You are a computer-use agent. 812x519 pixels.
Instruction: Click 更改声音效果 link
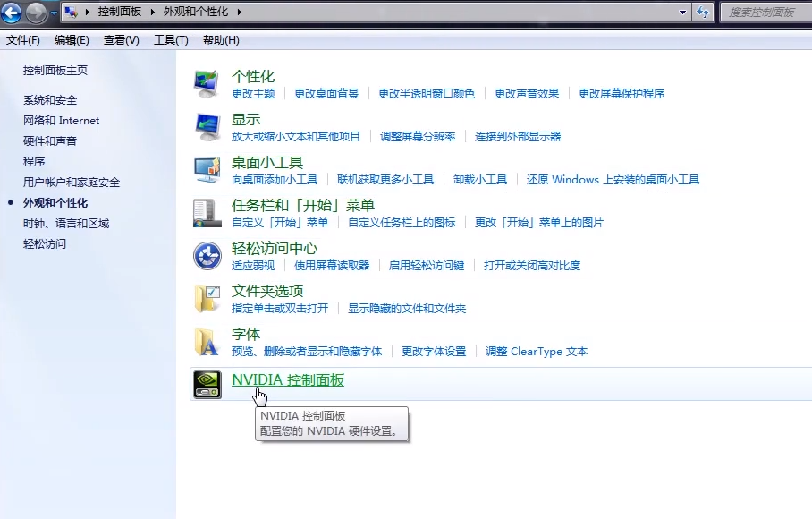click(x=527, y=93)
